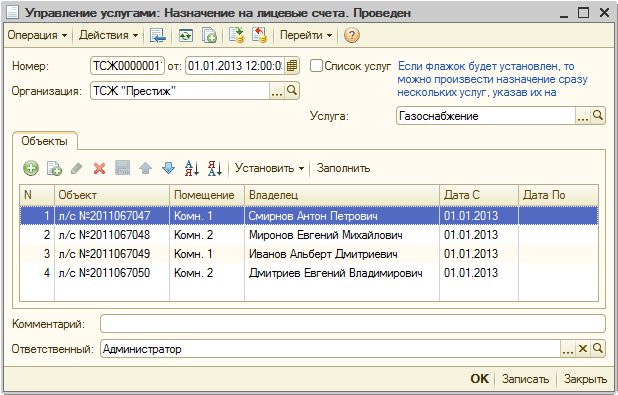Click the Комментарий input field

click(353, 324)
